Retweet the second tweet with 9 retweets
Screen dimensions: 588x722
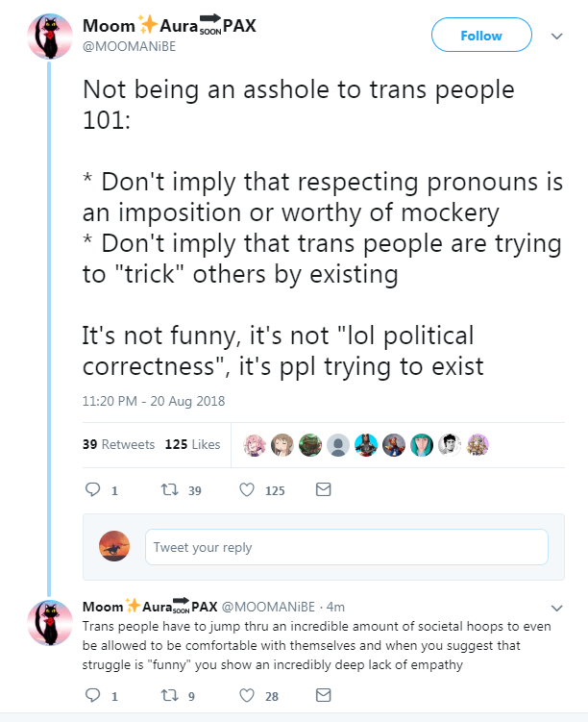pyautogui.click(x=169, y=695)
